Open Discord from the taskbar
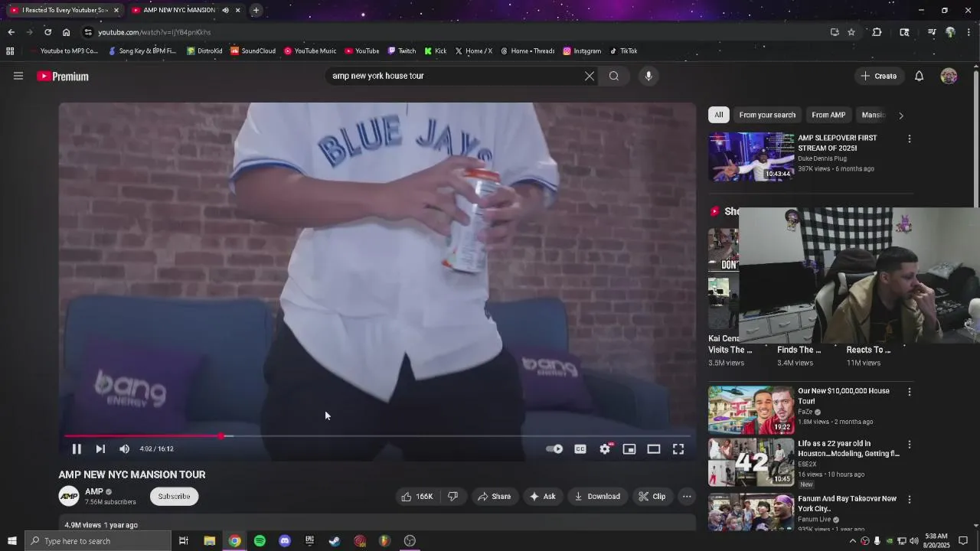Image resolution: width=980 pixels, height=551 pixels. coord(285,541)
